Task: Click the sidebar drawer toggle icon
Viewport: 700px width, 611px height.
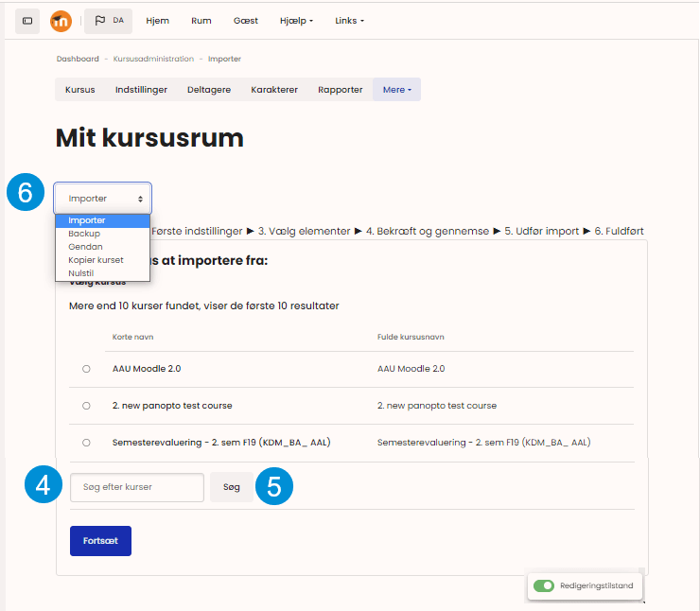Action: 27,21
